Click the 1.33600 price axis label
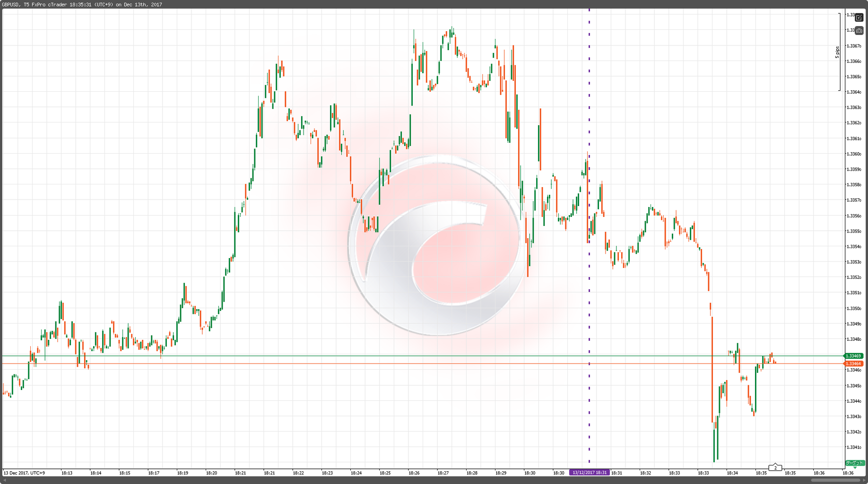868x484 pixels. click(853, 154)
